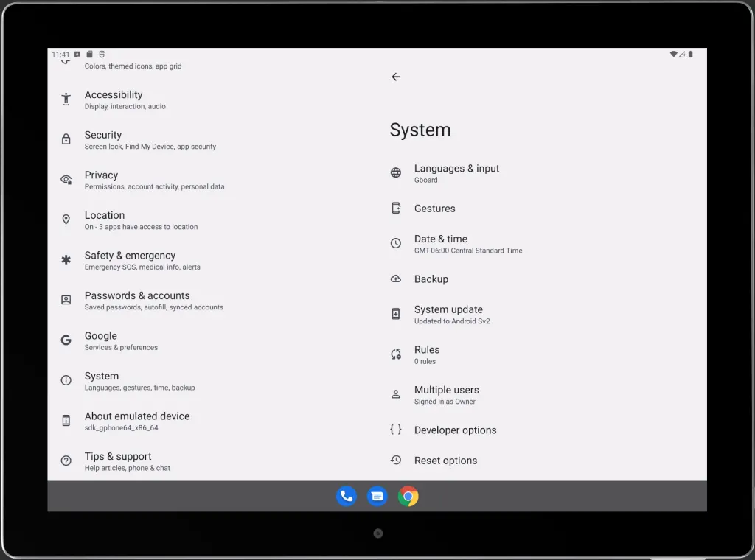
Task: Click the Accessibility person icon
Action: coord(66,99)
